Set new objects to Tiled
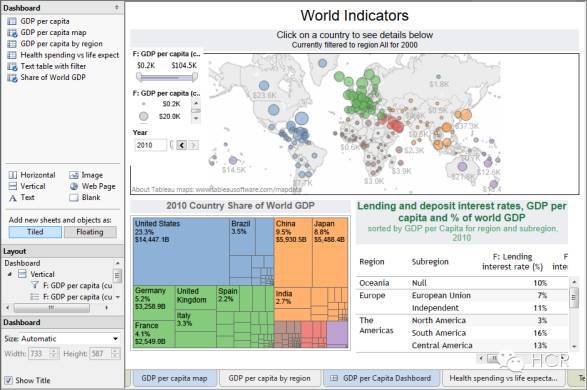 [35, 232]
